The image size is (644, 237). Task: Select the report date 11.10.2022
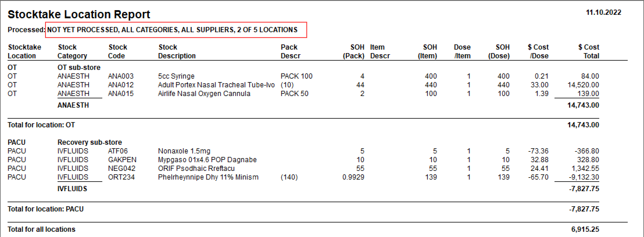(604, 12)
